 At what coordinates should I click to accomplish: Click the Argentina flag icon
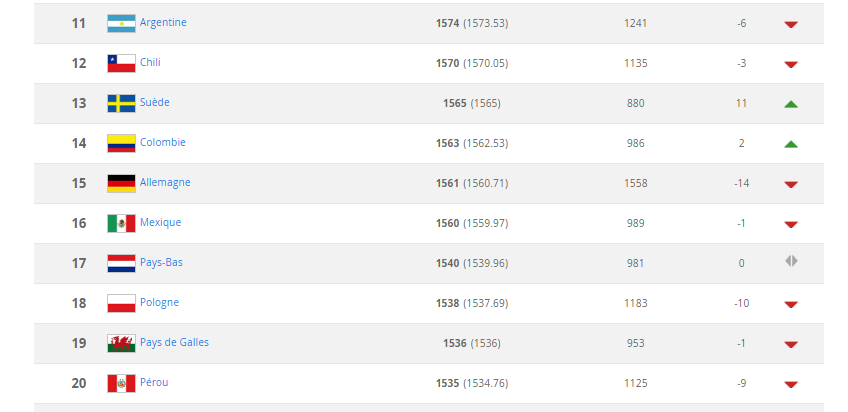click(x=121, y=23)
